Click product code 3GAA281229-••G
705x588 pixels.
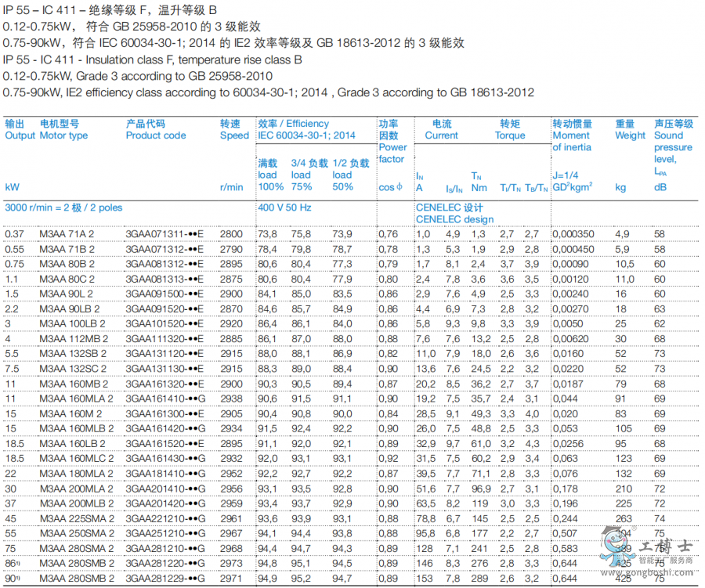(x=164, y=578)
